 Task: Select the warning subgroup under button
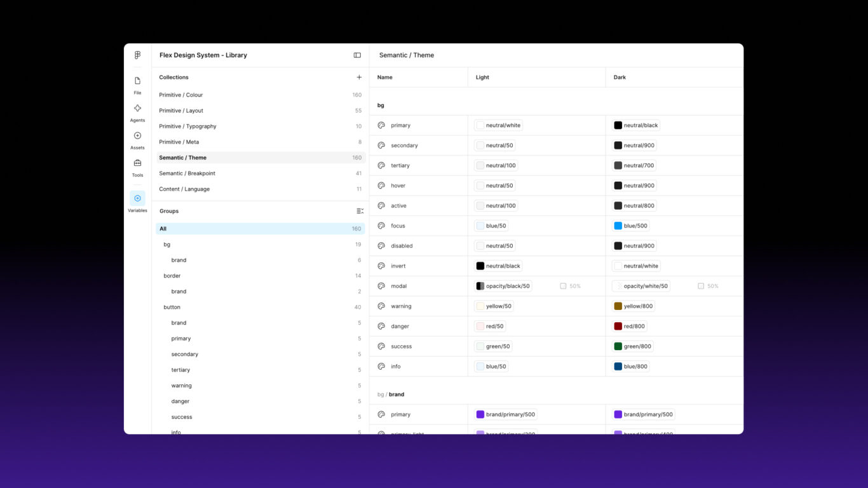coord(261,386)
